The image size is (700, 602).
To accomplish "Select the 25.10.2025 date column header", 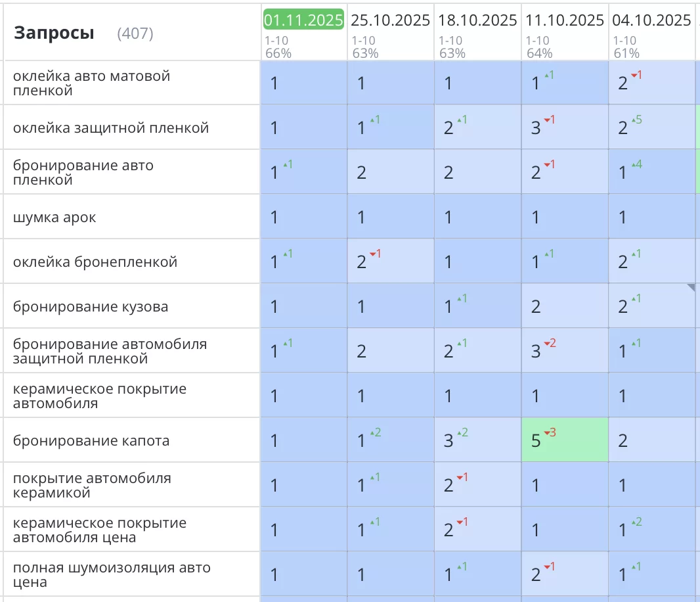I will 390,20.
